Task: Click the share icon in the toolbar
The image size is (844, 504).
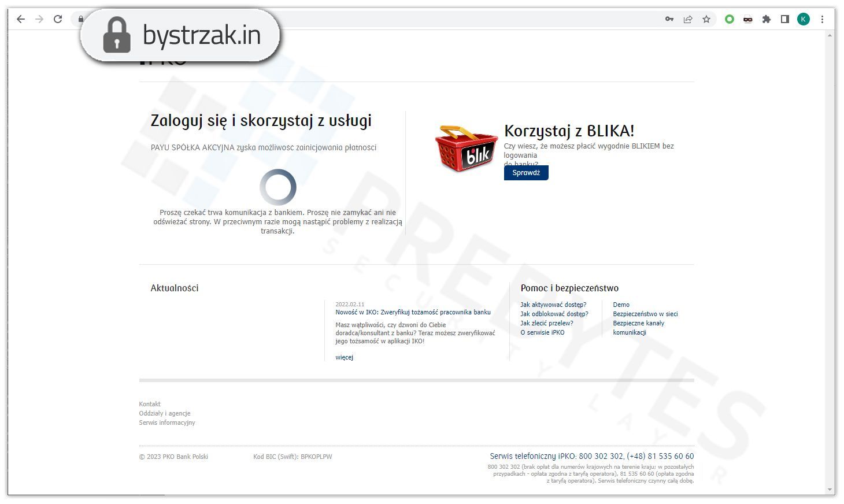Action: 687,18
